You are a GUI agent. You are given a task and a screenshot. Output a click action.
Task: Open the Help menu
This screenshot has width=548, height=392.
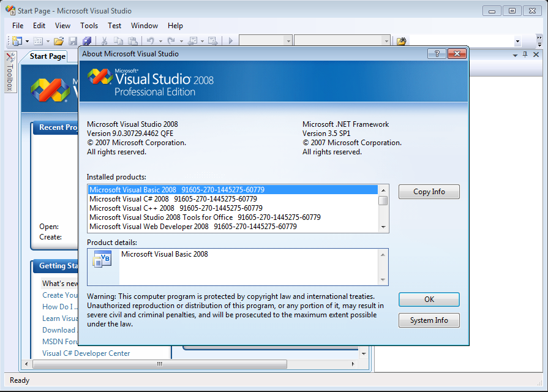[175, 26]
